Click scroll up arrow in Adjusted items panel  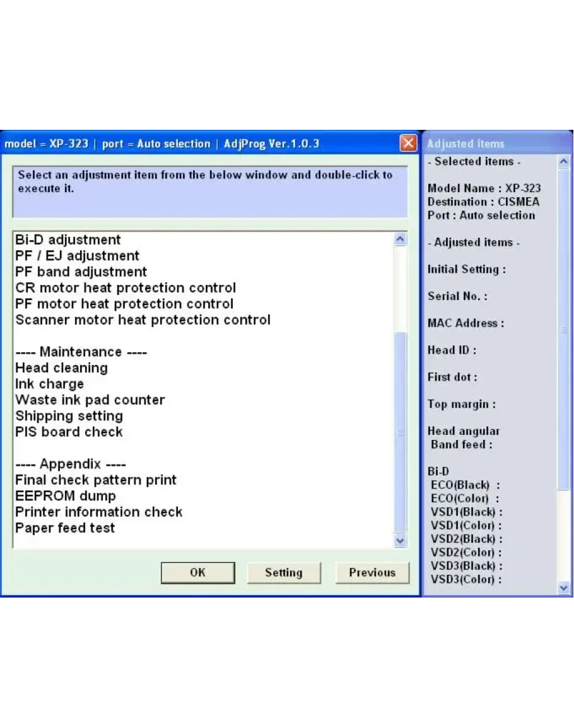click(564, 162)
